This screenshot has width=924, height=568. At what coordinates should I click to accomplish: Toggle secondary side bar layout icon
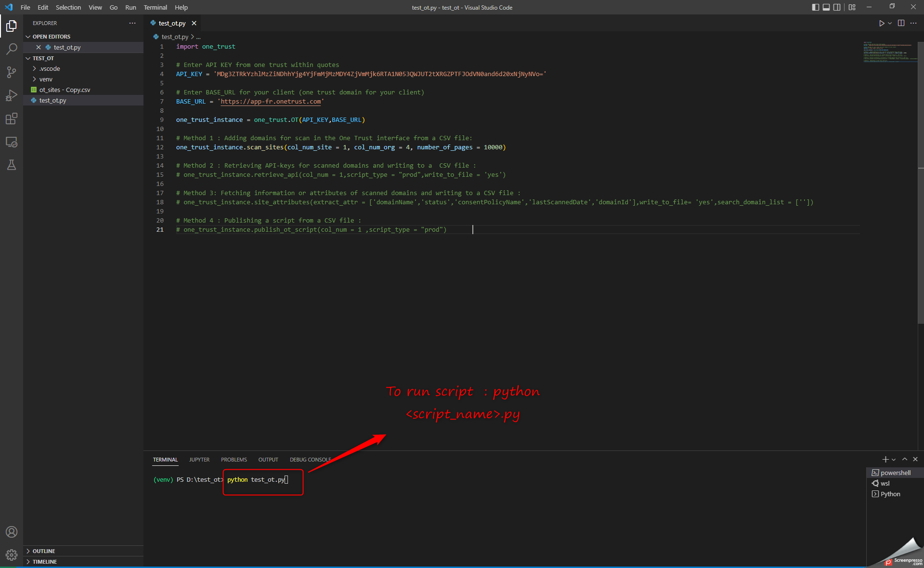pyautogui.click(x=837, y=7)
